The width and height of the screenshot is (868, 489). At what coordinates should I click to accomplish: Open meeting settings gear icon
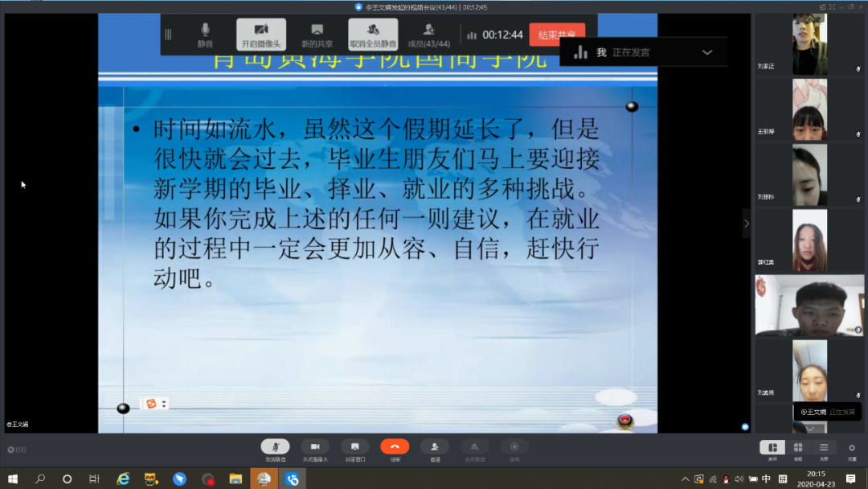[x=852, y=448]
